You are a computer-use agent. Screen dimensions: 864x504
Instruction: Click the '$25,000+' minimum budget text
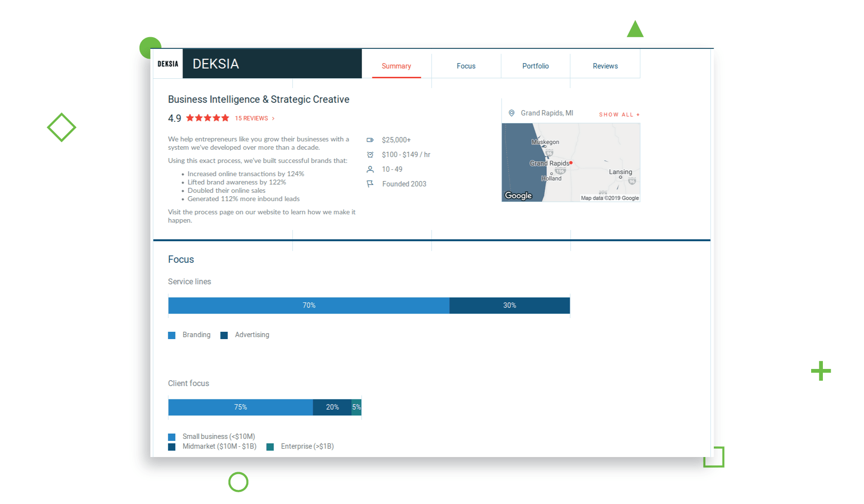point(396,140)
